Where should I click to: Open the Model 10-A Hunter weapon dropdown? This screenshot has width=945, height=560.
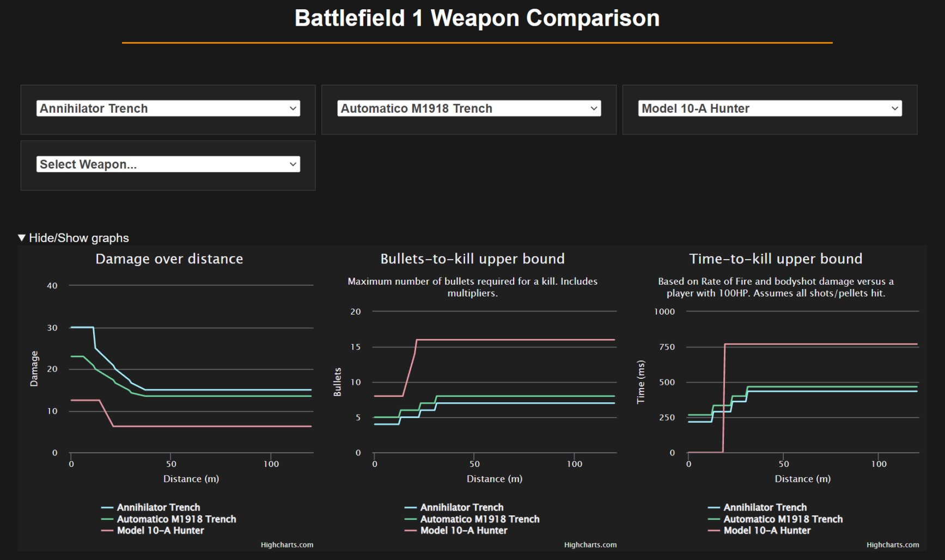pos(770,108)
